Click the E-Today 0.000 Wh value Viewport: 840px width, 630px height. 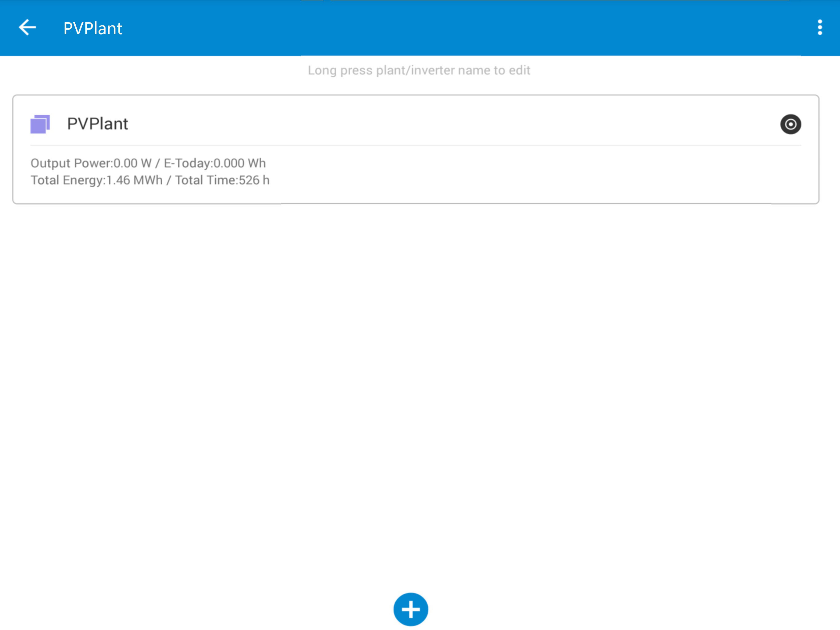(215, 163)
